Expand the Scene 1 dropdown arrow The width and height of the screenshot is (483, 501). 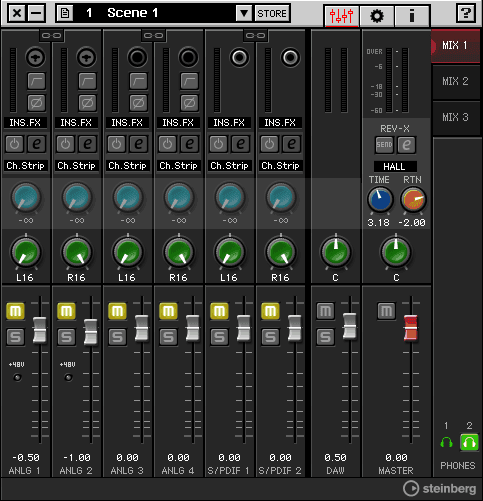(x=244, y=13)
